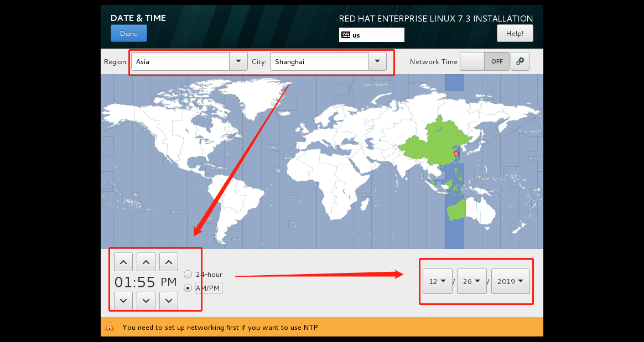The width and height of the screenshot is (644, 342).
Task: Select the AM/PM radio button
Action: [188, 288]
